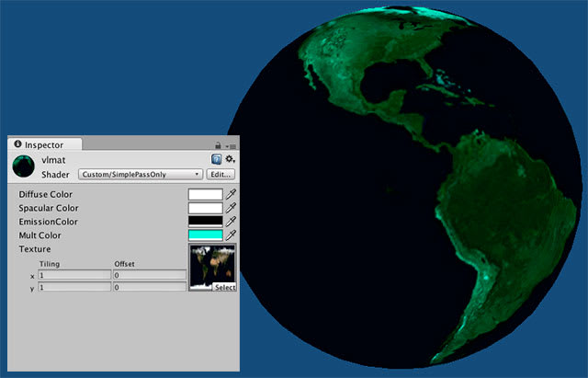Screen dimensions: 588x378
Task: Click the Tiling x input field
Action: point(74,275)
